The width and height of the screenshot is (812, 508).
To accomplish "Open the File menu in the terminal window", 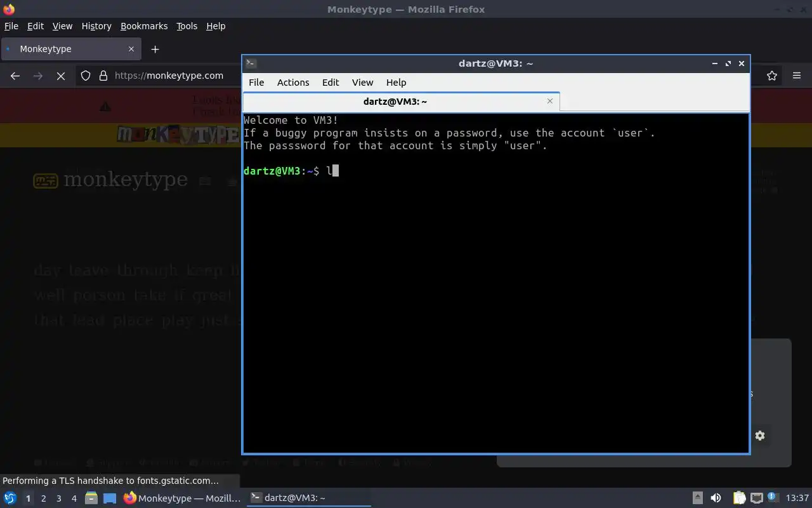I will tap(256, 83).
